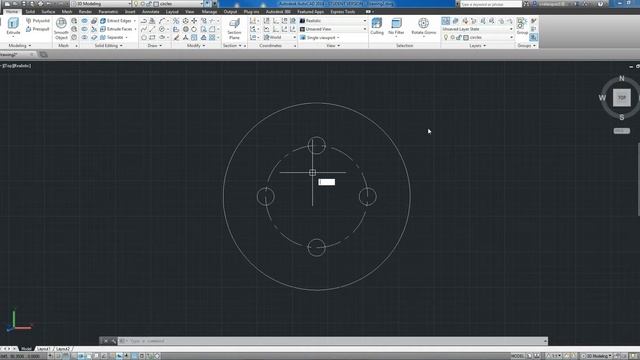Viewport: 640px width, 360px height.
Task: Select the Presspull tool
Action: 38,29
